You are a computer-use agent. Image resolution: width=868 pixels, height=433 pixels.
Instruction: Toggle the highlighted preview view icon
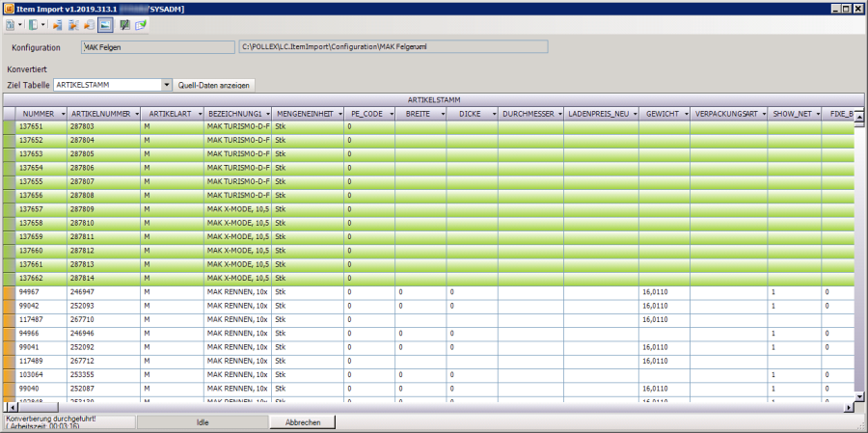click(105, 23)
